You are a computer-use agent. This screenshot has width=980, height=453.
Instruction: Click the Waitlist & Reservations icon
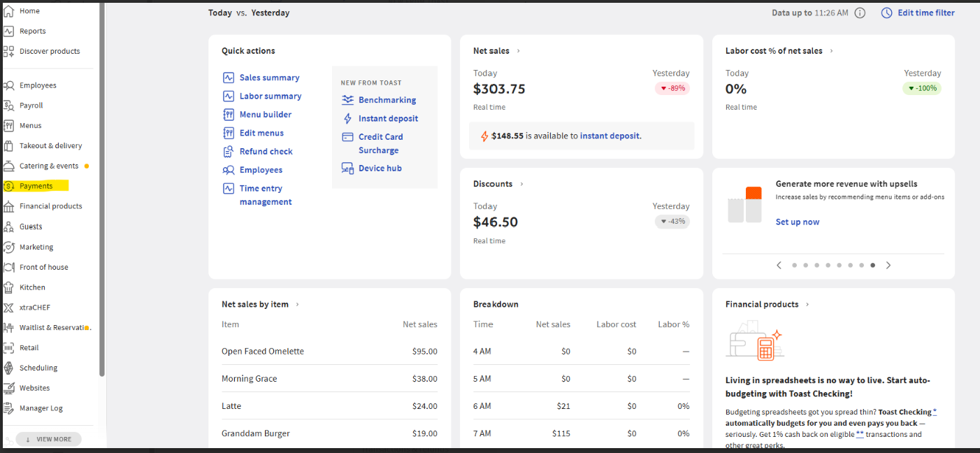(x=9, y=327)
